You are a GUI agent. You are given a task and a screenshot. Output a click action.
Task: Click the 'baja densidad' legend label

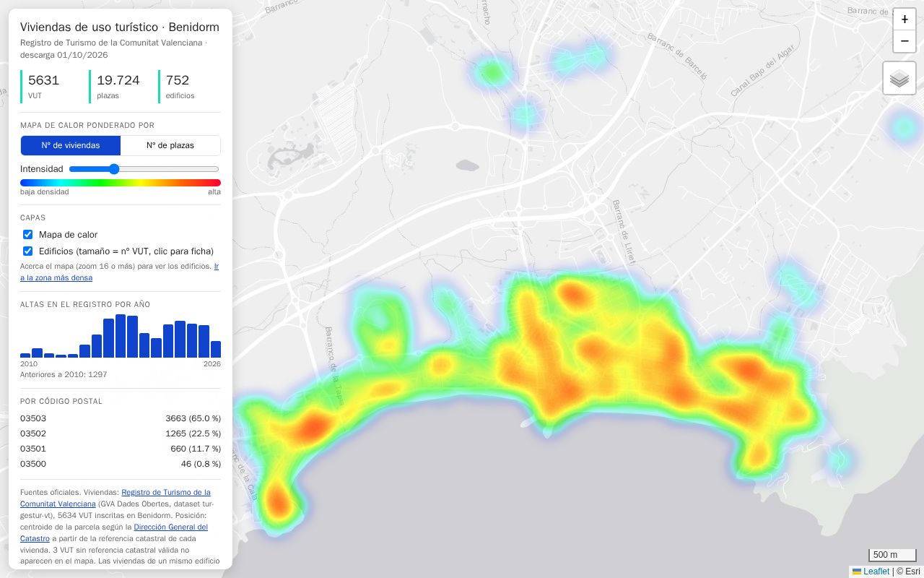coord(45,192)
